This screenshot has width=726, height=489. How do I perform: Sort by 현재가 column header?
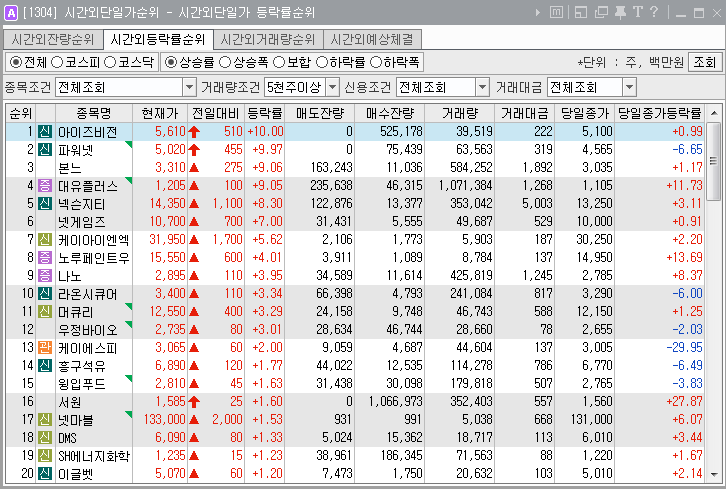click(x=160, y=113)
